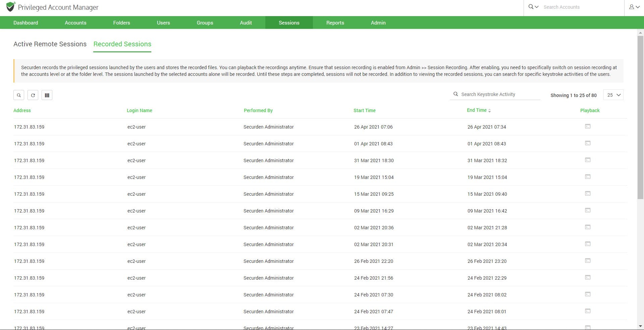Click the Search Keystroke Activity field
The height and width of the screenshot is (330, 644).
click(x=495, y=94)
